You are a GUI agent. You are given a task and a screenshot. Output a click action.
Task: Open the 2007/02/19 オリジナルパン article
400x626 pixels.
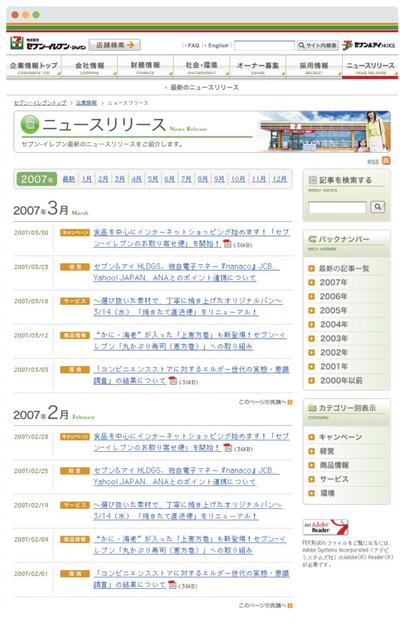click(x=188, y=510)
